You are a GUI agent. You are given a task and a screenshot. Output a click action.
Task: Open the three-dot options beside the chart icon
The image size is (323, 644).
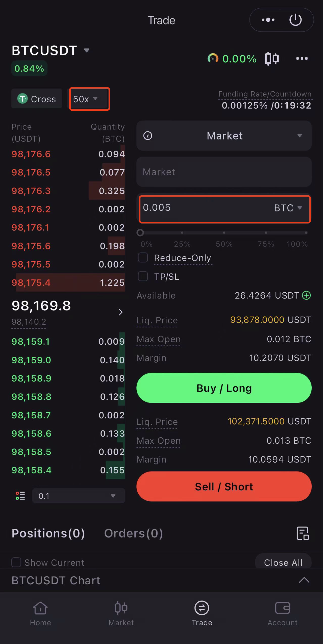[302, 59]
